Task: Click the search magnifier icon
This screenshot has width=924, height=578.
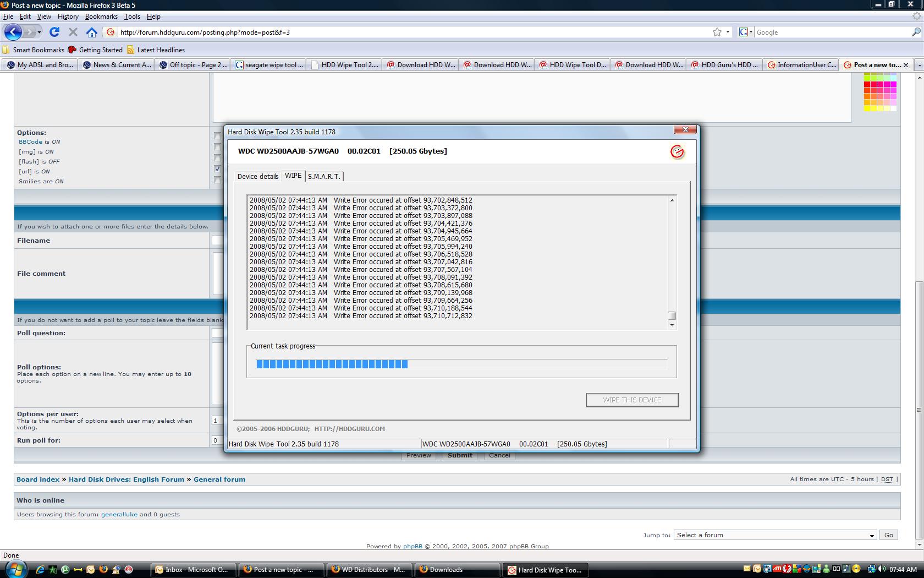Action: pyautogui.click(x=916, y=32)
